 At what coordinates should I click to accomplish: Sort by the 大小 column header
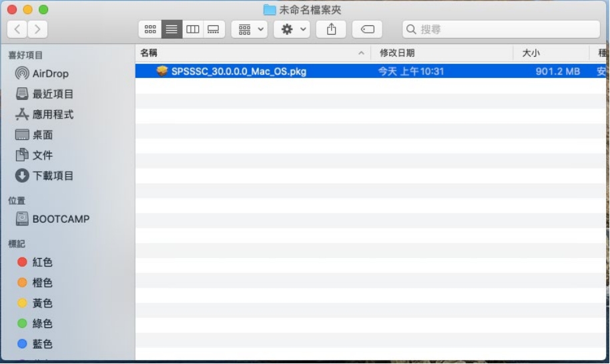(x=551, y=53)
